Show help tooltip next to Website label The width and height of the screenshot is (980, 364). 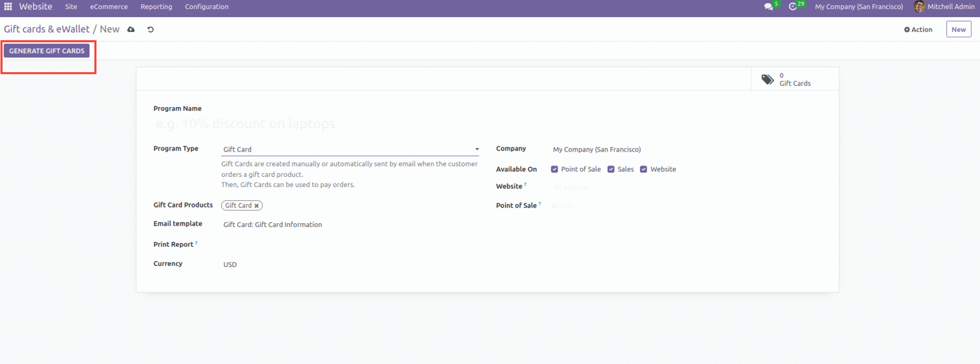[525, 185]
